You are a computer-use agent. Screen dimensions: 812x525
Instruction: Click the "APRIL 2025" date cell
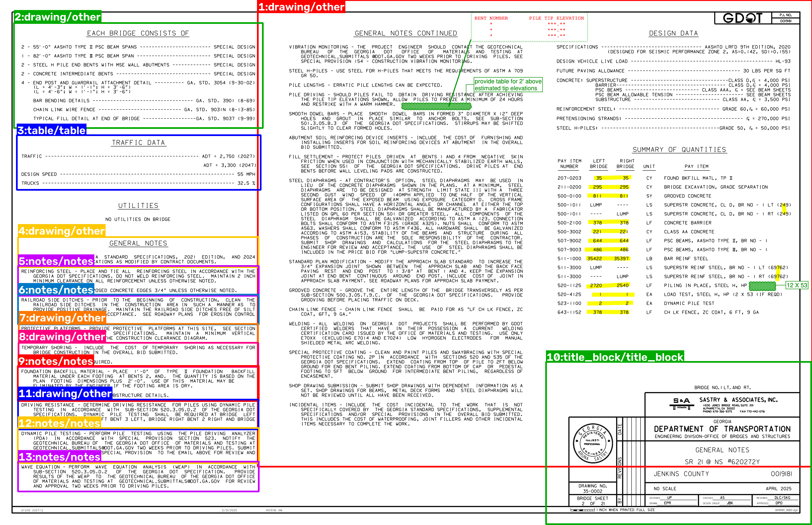point(778,489)
